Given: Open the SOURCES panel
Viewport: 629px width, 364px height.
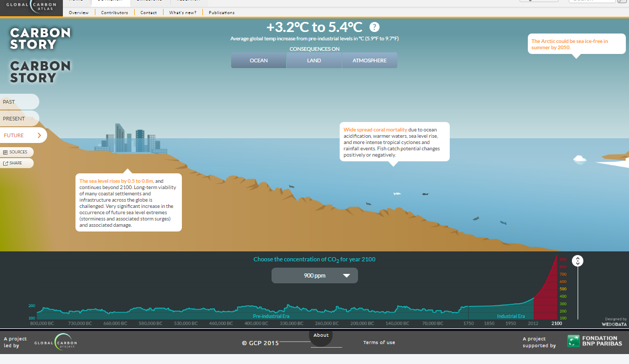Looking at the screenshot, I should tap(17, 152).
